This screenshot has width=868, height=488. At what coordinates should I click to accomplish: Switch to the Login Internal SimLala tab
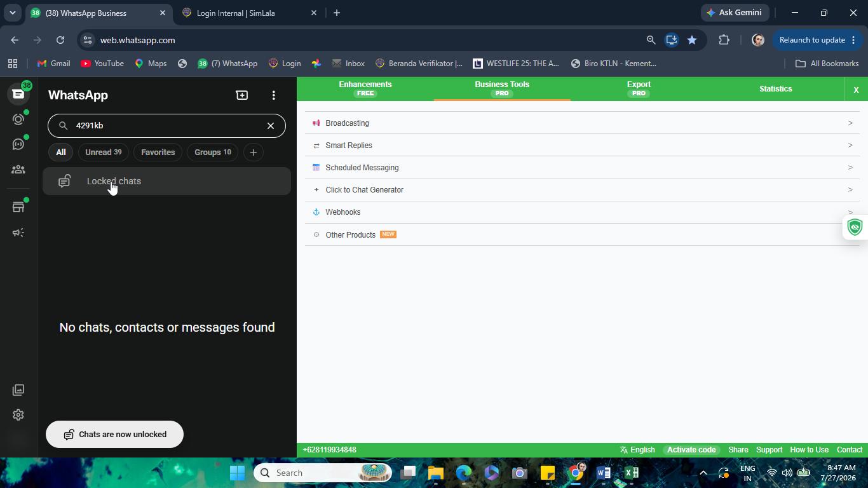coord(250,13)
